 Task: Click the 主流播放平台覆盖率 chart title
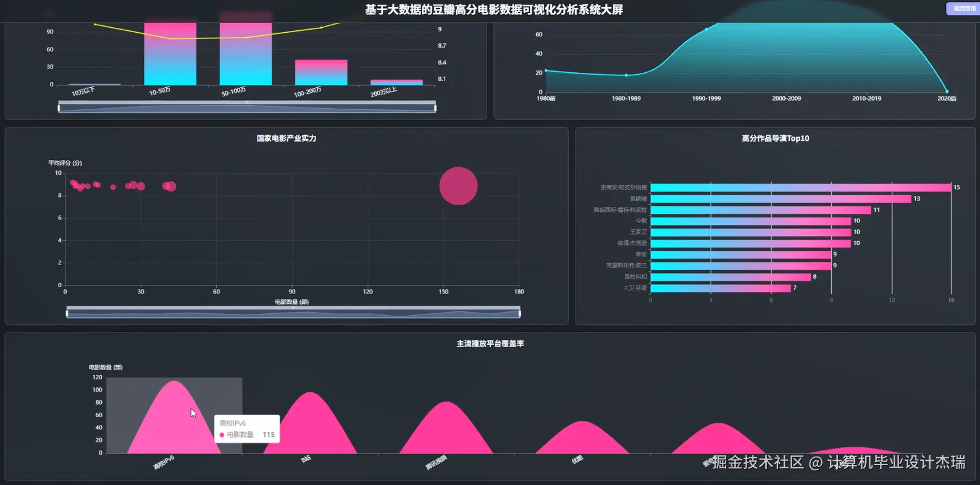490,344
